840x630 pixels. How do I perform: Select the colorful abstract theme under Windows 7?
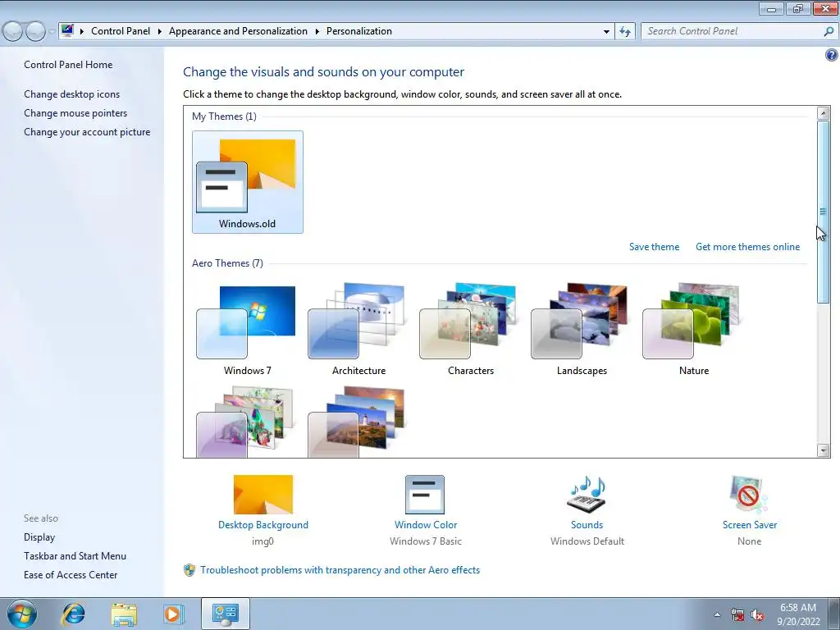pos(247,421)
